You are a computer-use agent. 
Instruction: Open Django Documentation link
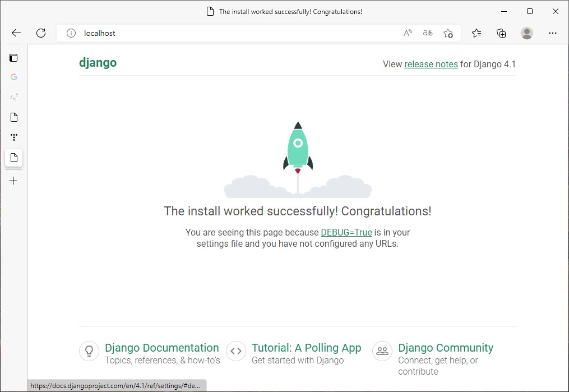pyautogui.click(x=162, y=348)
